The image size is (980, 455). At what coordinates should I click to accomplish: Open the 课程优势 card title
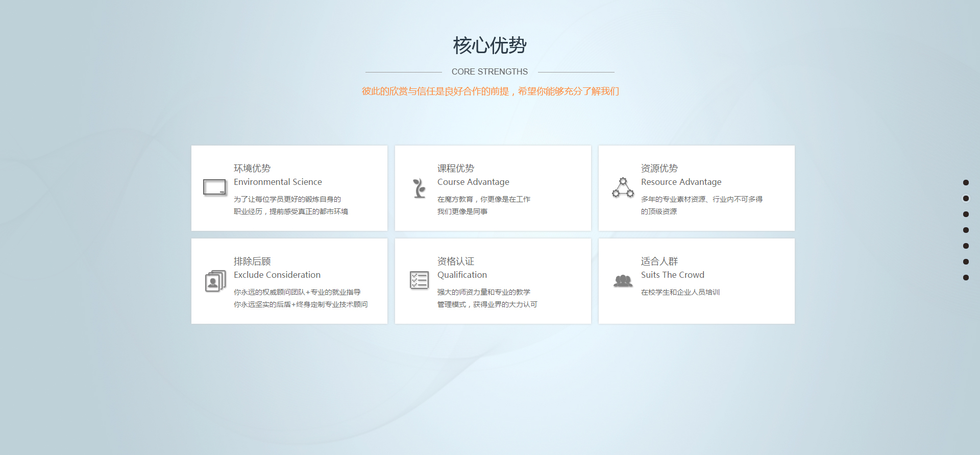click(455, 168)
